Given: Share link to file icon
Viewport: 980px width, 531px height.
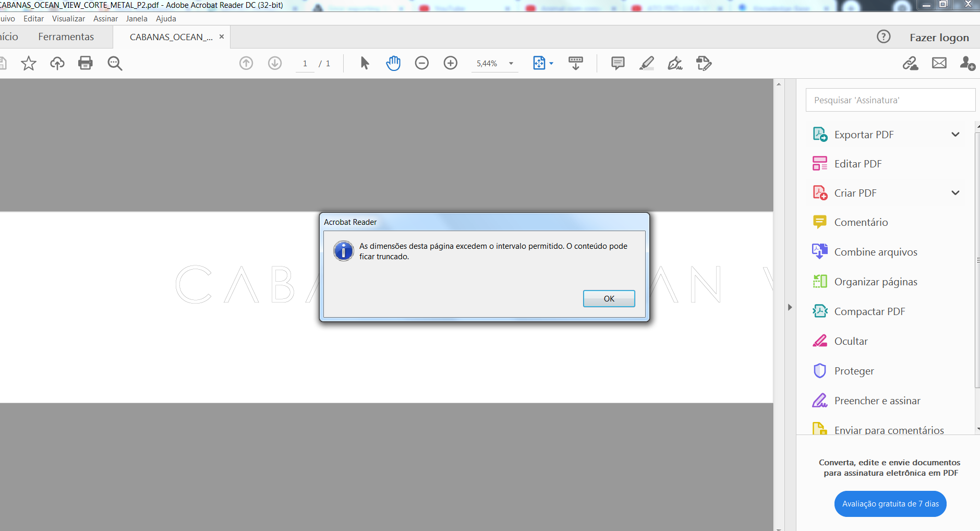Looking at the screenshot, I should (911, 63).
